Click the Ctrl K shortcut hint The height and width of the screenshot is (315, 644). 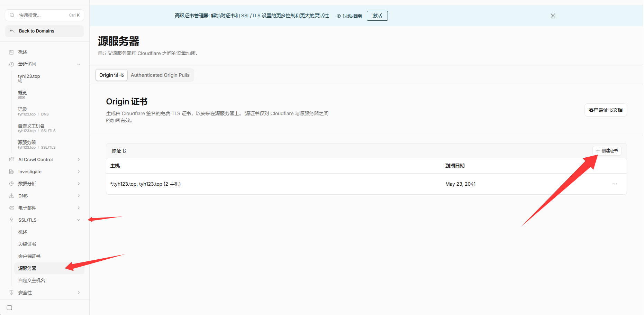coord(74,15)
